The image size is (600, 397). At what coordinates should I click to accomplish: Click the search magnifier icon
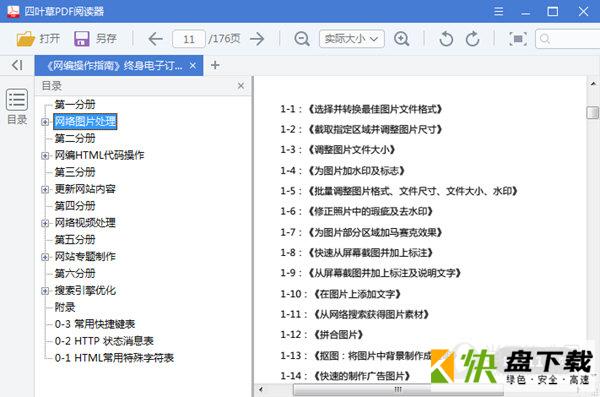[x=545, y=39]
